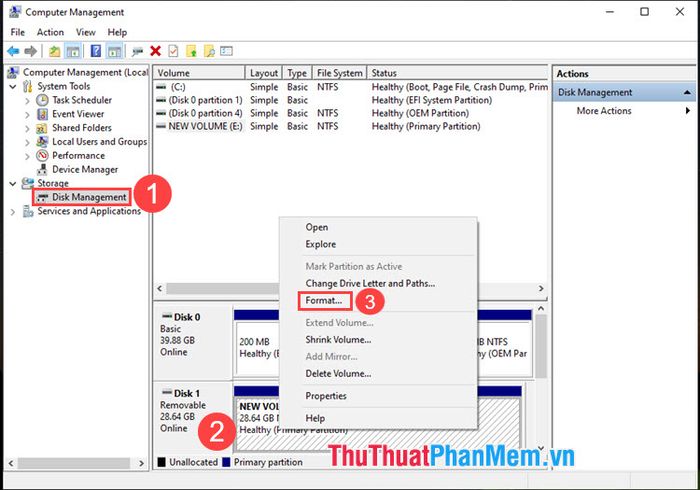Click the connect drive toolbar icon
The width and height of the screenshot is (700, 490).
point(138,51)
